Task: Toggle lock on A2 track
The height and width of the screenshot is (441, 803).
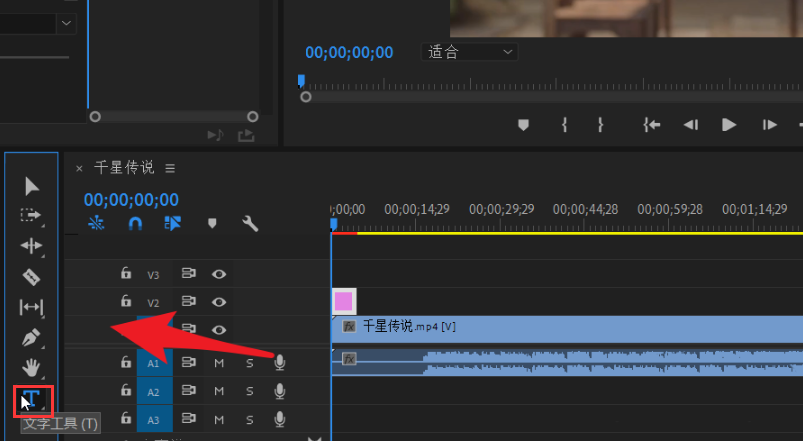Action: point(126,390)
